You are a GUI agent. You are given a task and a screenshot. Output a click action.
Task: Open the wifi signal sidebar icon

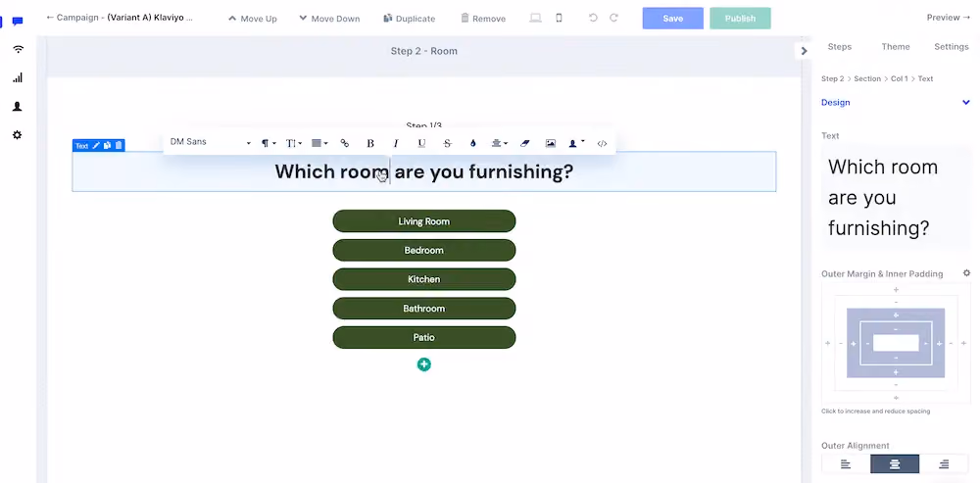(x=18, y=49)
